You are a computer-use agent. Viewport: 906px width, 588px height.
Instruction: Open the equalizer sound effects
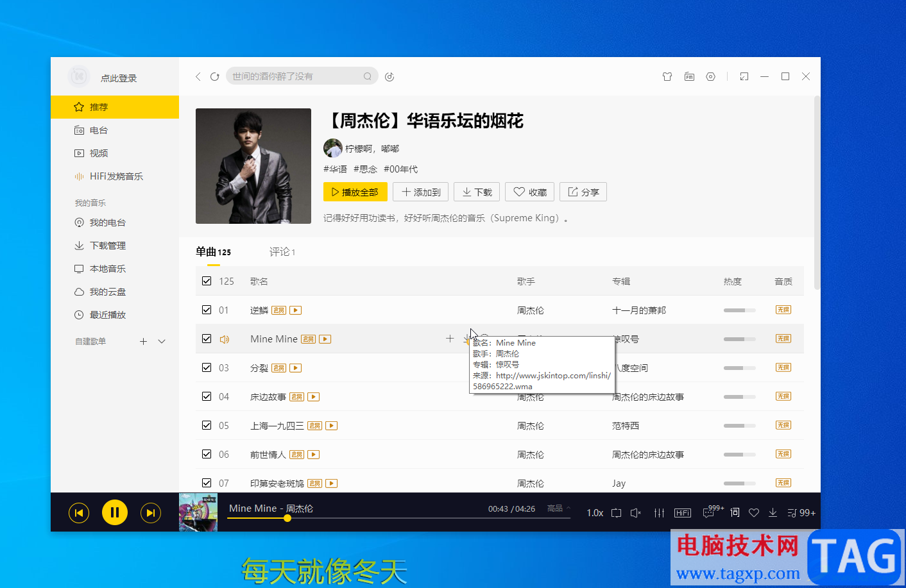coord(659,513)
